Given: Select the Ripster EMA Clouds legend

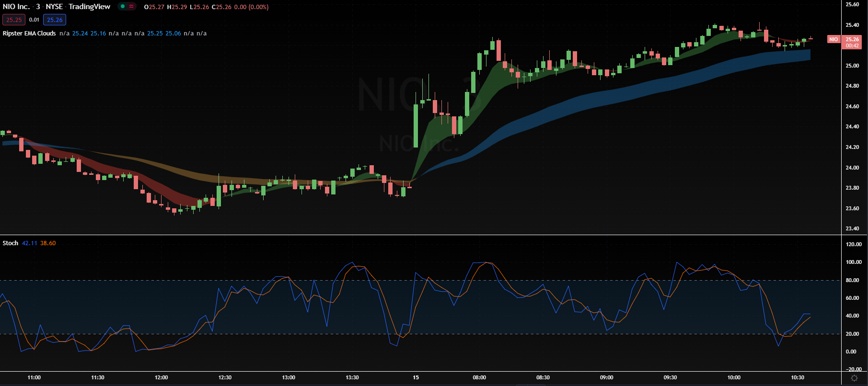Looking at the screenshot, I should (x=29, y=34).
